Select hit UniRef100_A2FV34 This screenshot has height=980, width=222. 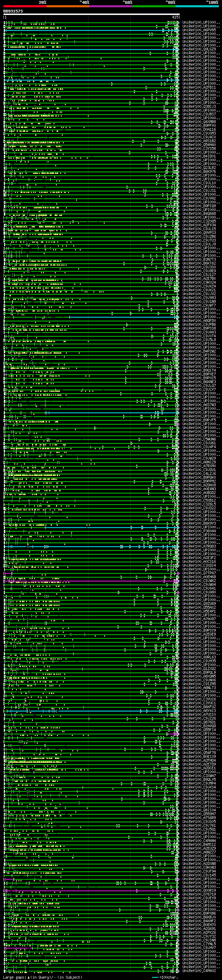(199, 225)
